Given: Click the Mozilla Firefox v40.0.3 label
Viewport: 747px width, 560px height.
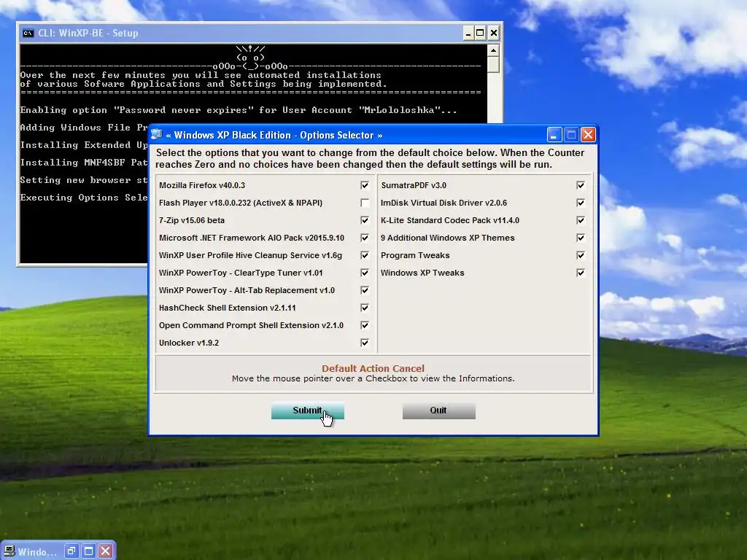Looking at the screenshot, I should [202, 185].
